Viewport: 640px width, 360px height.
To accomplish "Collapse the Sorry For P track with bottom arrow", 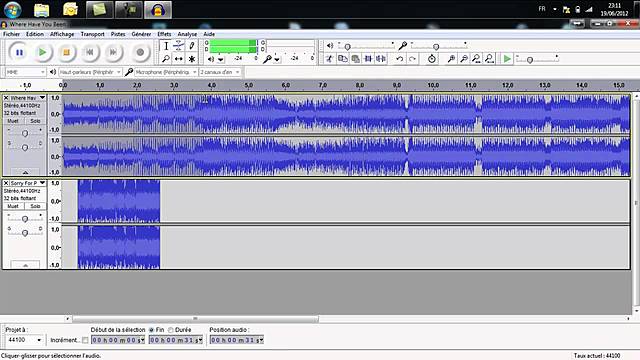I will 25,265.
